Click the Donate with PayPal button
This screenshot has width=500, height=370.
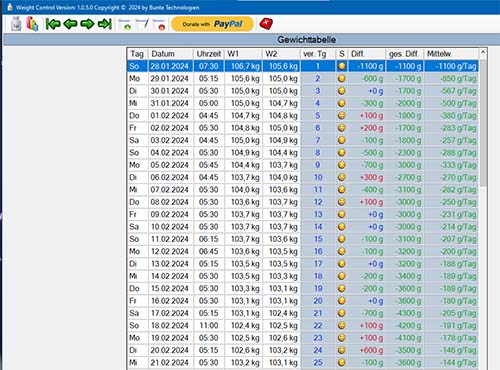click(x=212, y=24)
